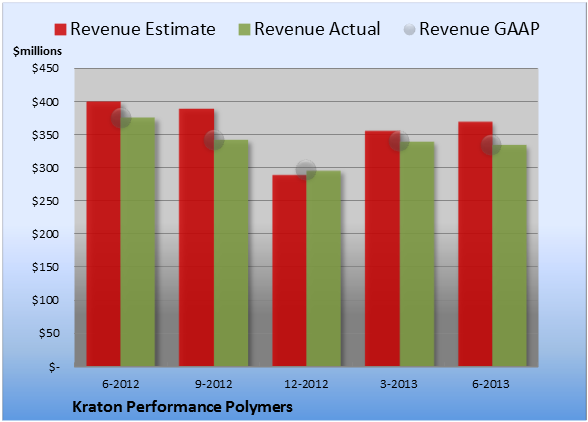This screenshot has height=422, width=588.
Task: Select the green actual bar for 3-2013
Action: coord(417,254)
